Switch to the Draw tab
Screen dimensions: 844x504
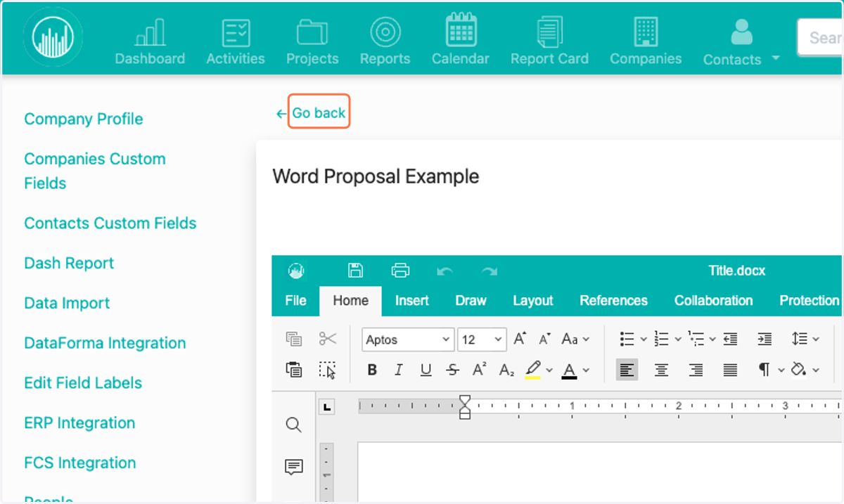[471, 301]
